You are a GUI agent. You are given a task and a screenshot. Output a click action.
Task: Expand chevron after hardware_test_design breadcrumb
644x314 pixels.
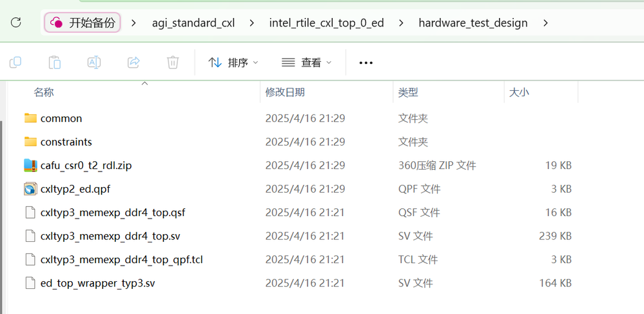tap(546, 23)
